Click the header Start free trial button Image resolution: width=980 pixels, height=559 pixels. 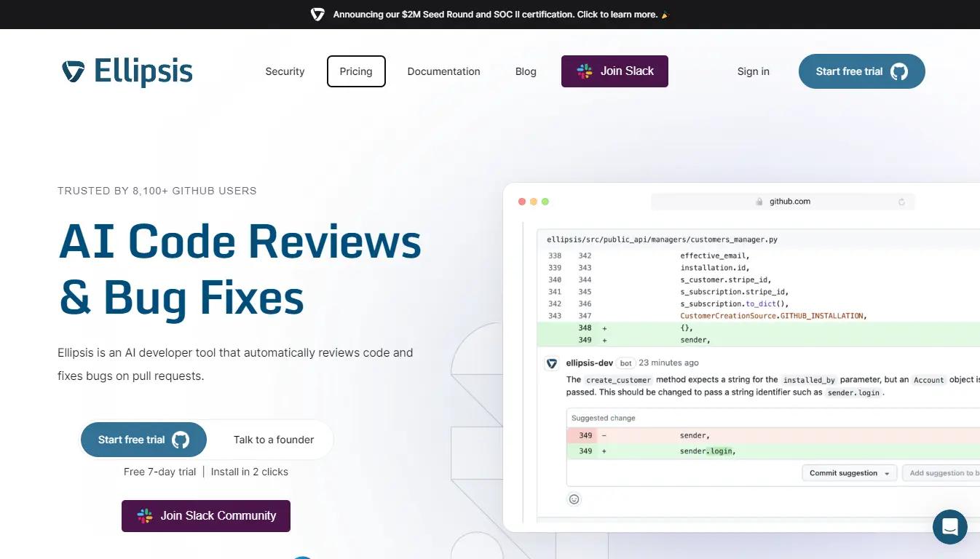point(861,71)
